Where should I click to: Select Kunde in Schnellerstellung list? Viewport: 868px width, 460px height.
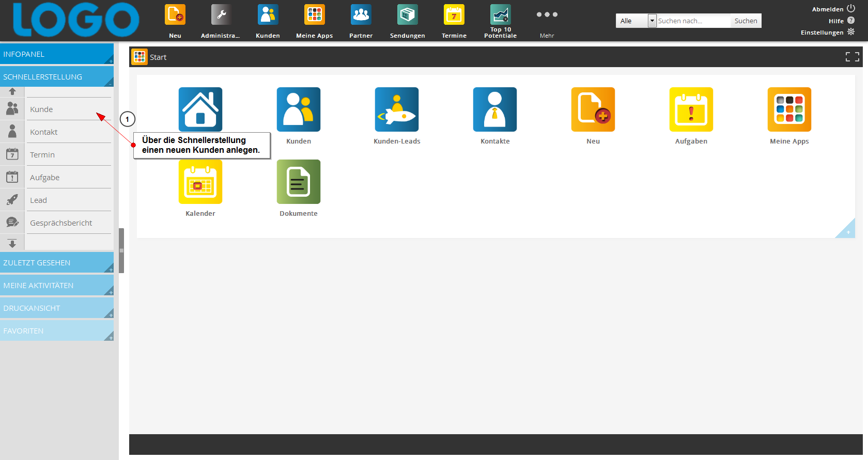(42, 109)
